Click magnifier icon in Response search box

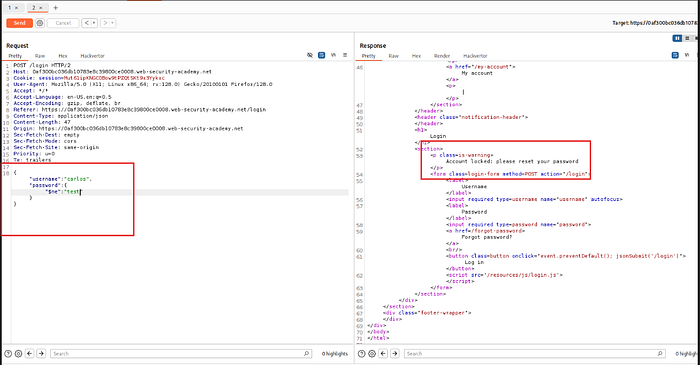tap(660, 353)
